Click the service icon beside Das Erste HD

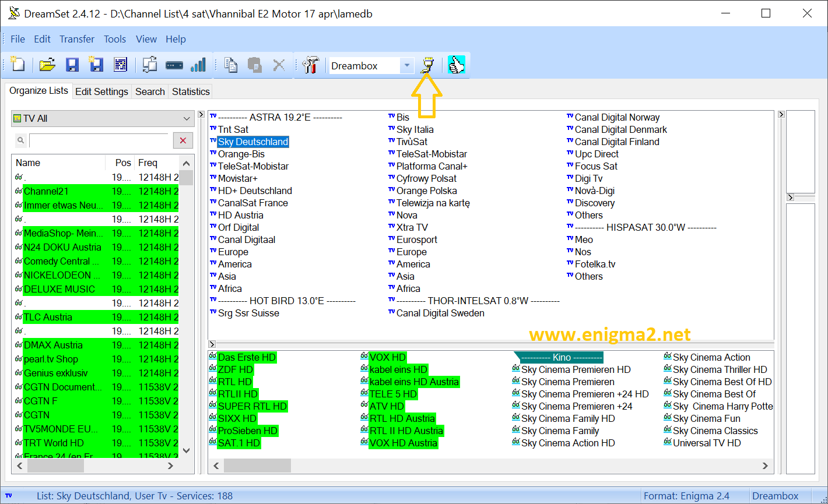click(x=213, y=357)
